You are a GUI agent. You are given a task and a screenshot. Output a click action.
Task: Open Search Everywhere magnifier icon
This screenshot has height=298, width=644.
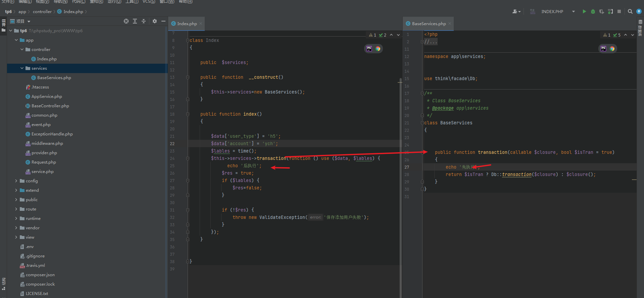(630, 11)
